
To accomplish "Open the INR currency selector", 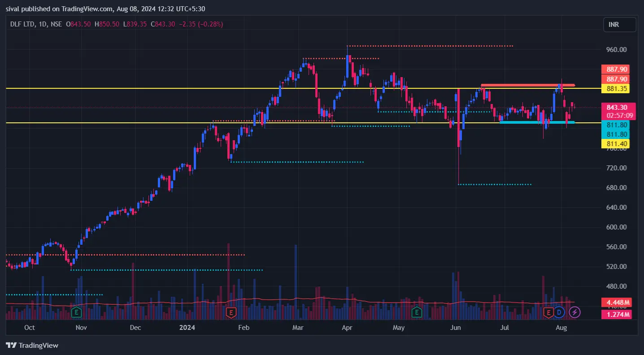I will [620, 25].
